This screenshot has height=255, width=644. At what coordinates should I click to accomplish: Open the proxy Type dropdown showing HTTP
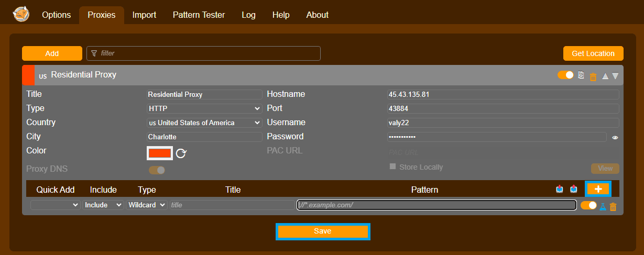point(204,108)
